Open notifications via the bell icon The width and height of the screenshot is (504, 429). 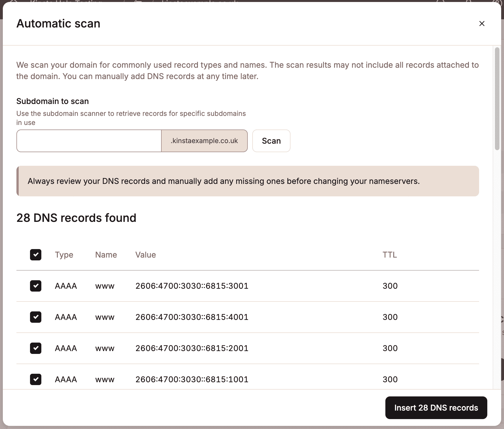pyautogui.click(x=469, y=2)
